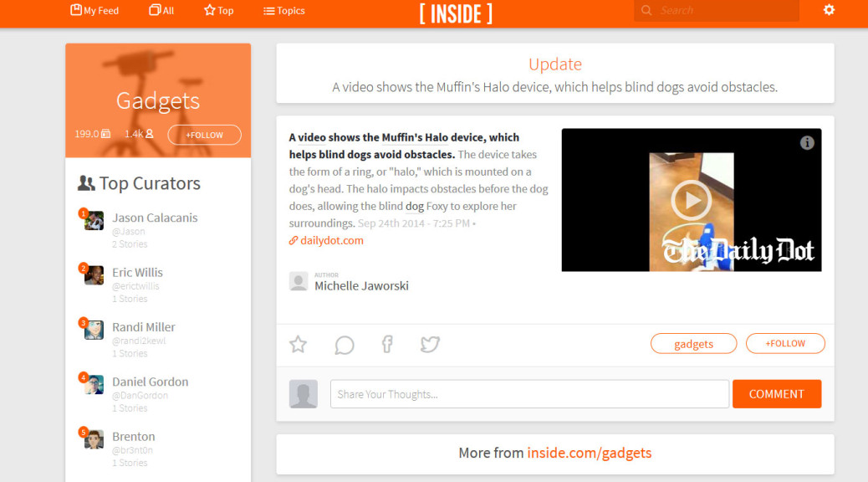Click the Gadgets topic title banner
Image resolution: width=868 pixels, height=482 pixels.
(x=158, y=100)
